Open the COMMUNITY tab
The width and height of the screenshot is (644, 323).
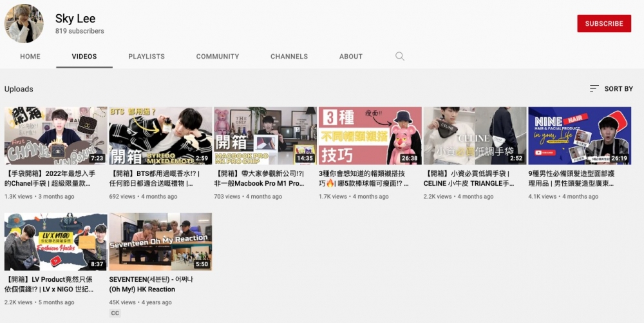tap(217, 56)
